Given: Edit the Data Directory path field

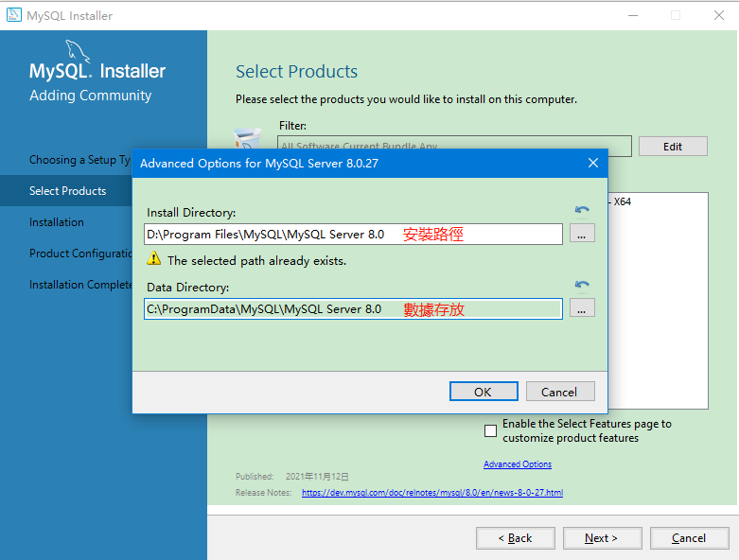Looking at the screenshot, I should coord(353,309).
